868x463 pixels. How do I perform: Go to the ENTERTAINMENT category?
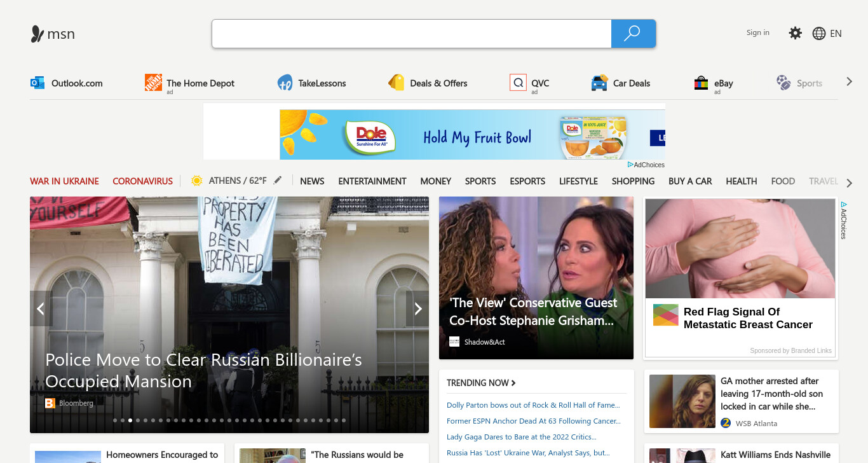coord(372,181)
